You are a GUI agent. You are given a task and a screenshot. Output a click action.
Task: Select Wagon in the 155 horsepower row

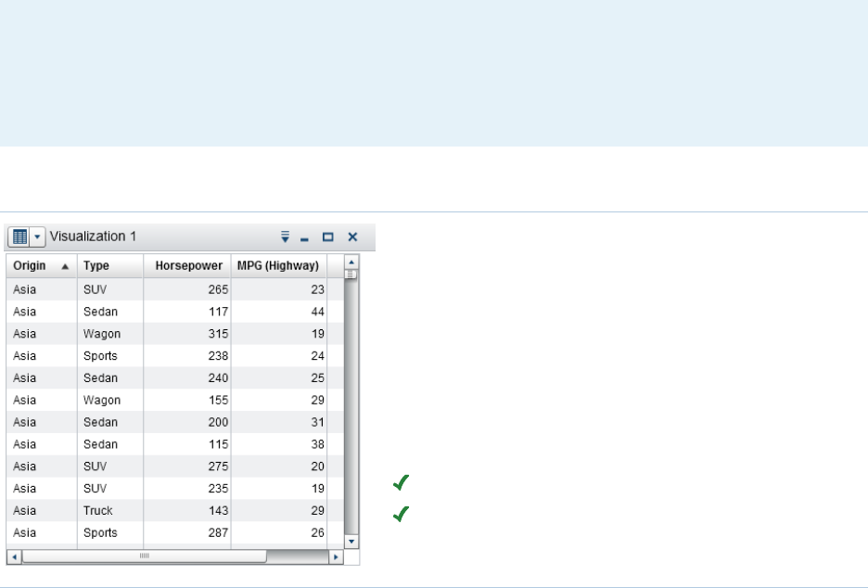coord(102,401)
